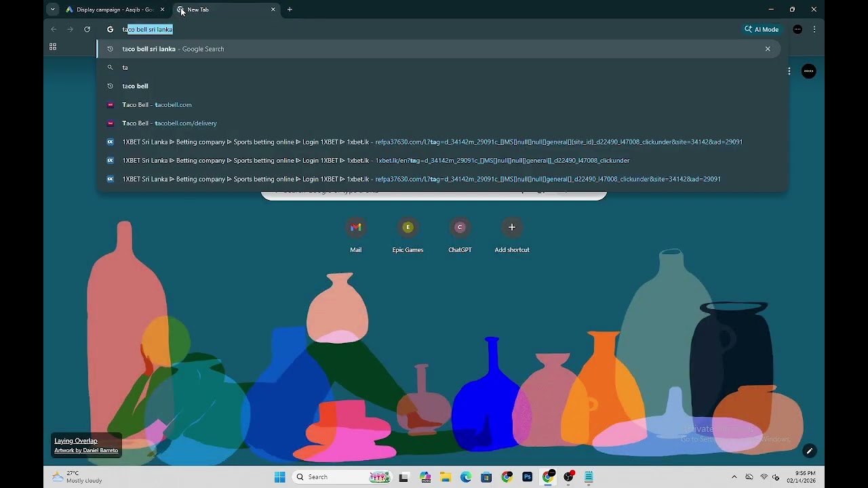Screen dimensions: 868x488
Task: Open Notepad from the taskbar
Action: (x=589, y=477)
